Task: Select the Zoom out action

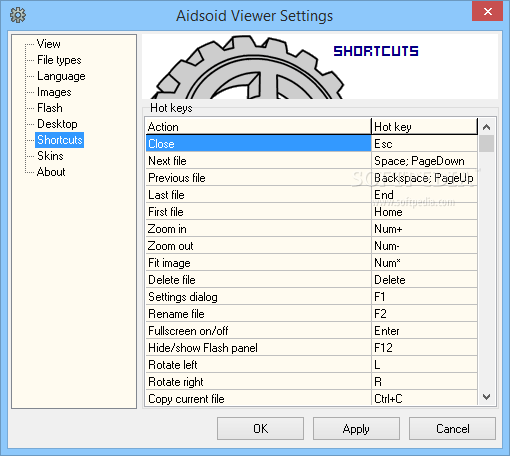Action: (258, 246)
